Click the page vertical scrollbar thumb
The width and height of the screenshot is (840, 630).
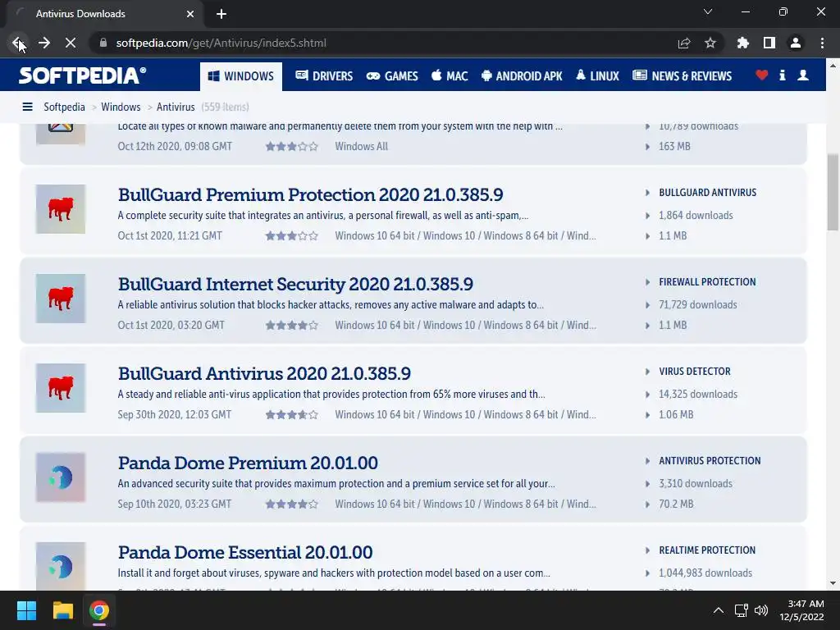[x=833, y=192]
